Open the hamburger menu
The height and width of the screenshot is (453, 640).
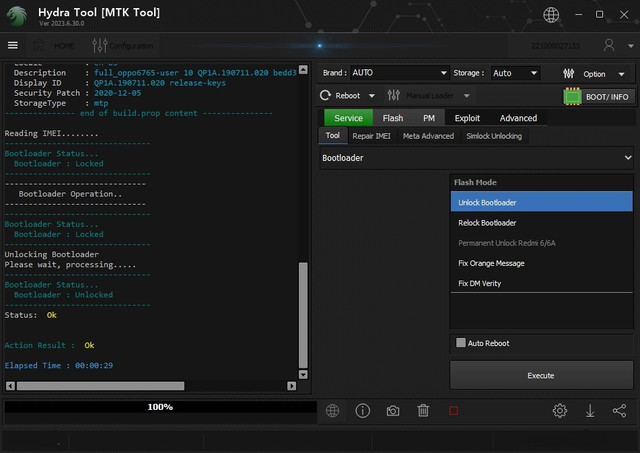pos(13,45)
